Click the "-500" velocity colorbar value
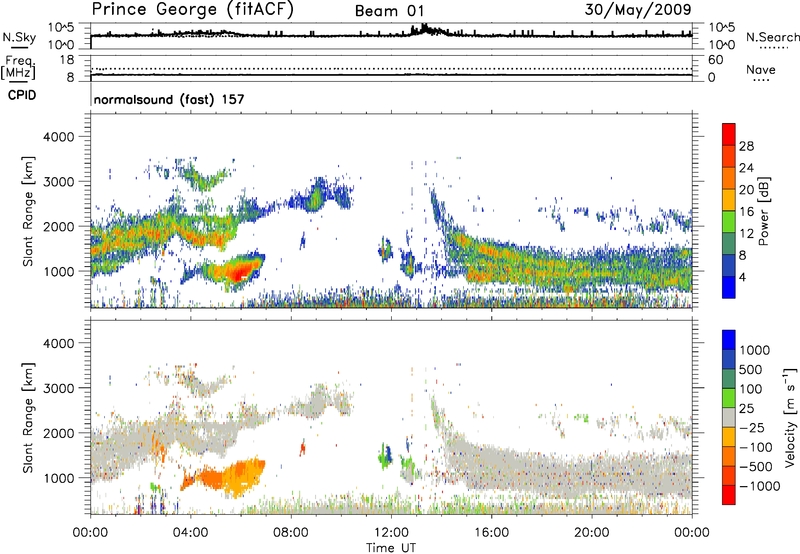800x554 pixels. click(x=755, y=467)
